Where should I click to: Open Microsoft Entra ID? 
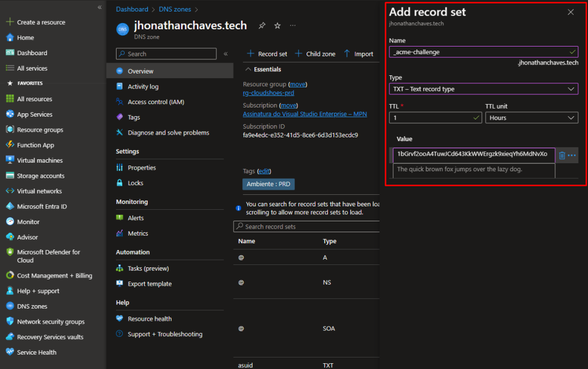41,207
